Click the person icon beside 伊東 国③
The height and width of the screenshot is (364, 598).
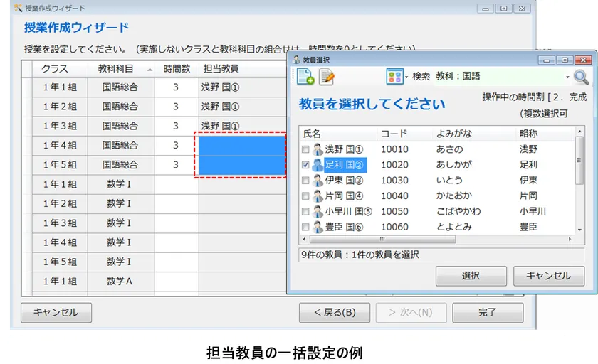[318, 181]
